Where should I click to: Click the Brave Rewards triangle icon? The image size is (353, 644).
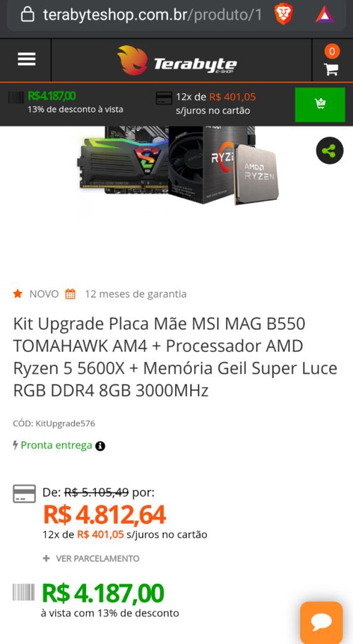(x=324, y=14)
